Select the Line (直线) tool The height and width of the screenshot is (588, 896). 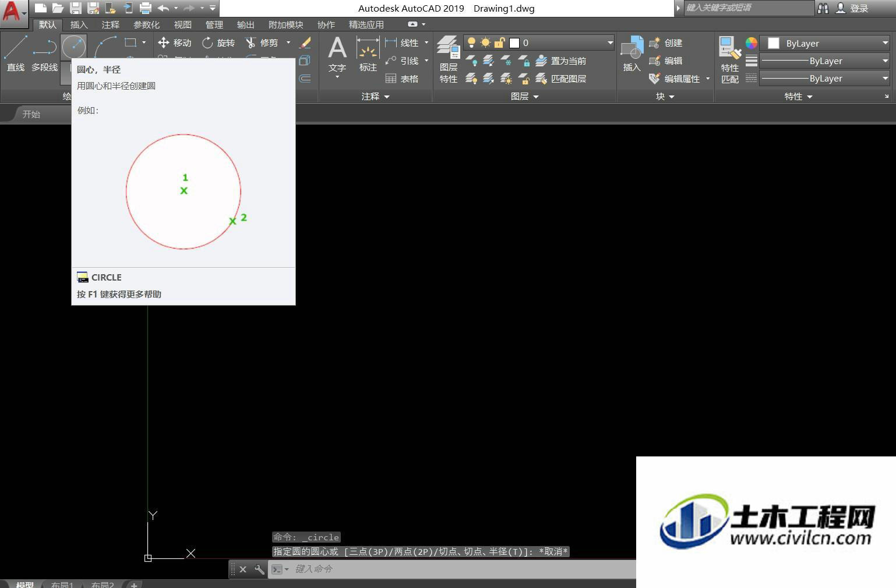click(x=16, y=54)
